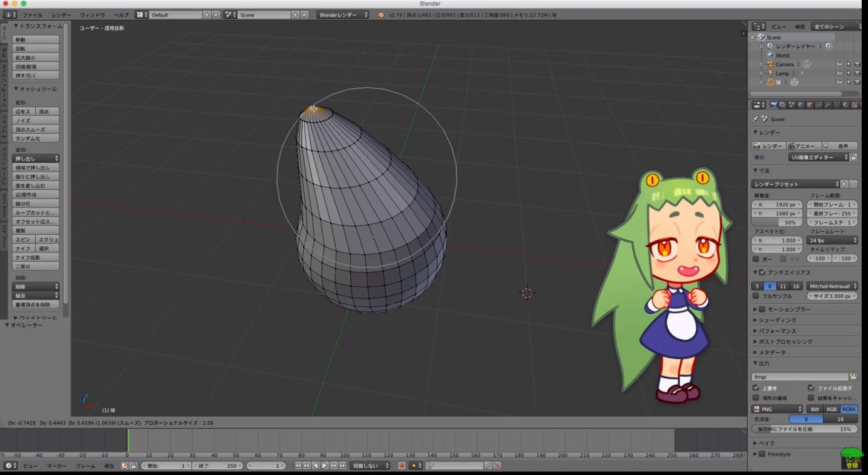The height and width of the screenshot is (475, 868).
Task: Open the Render Layers properties tab icon
Action: point(783,105)
